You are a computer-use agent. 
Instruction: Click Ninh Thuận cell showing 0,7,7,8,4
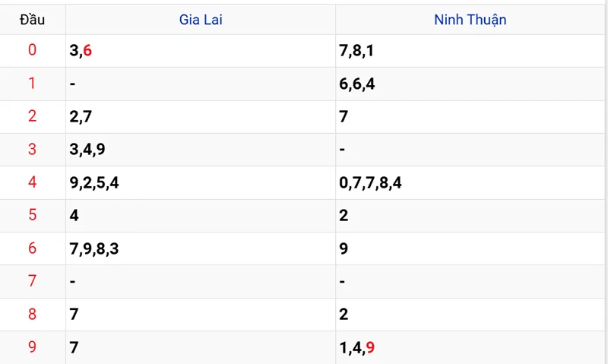pos(371,182)
